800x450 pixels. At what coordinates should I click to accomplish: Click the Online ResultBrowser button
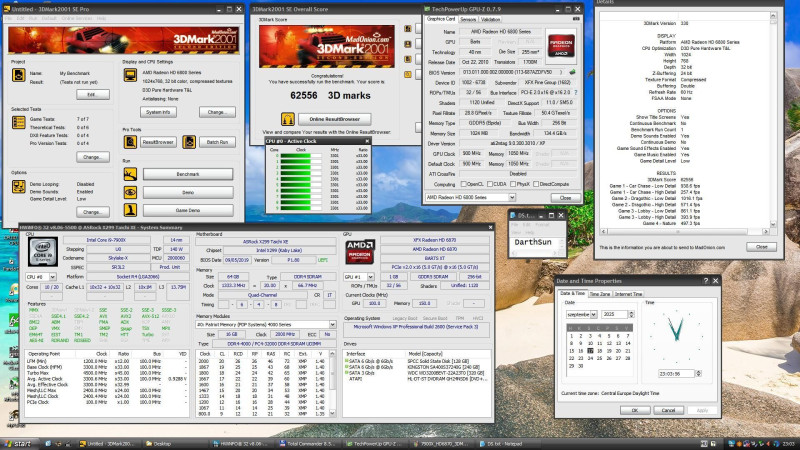coord(335,119)
